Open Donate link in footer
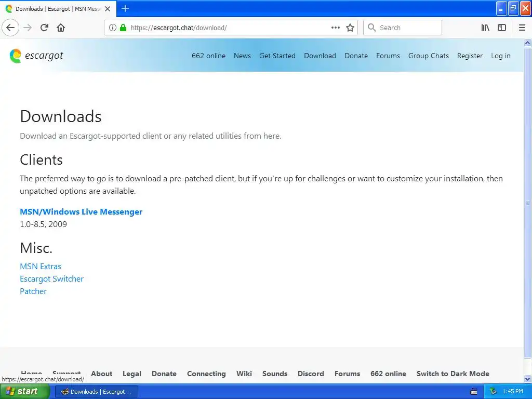Screen dimensions: 532x399 [164, 374]
